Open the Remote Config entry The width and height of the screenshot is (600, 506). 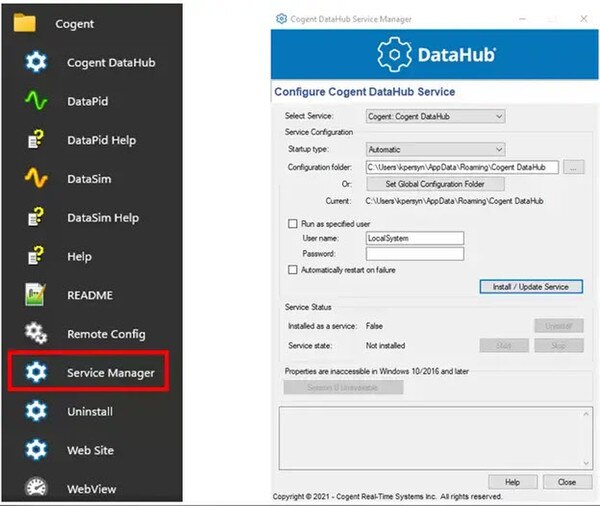point(106,334)
